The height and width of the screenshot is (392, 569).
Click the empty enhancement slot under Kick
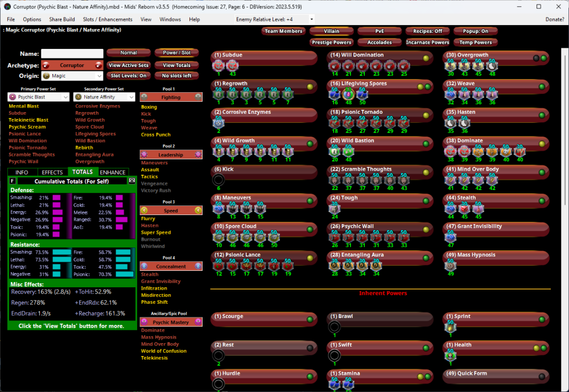pos(218,180)
